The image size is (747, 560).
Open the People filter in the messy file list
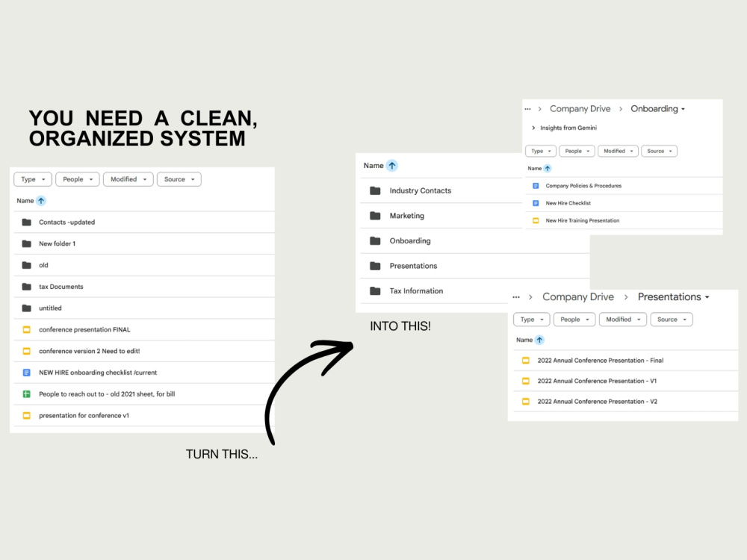tap(78, 179)
